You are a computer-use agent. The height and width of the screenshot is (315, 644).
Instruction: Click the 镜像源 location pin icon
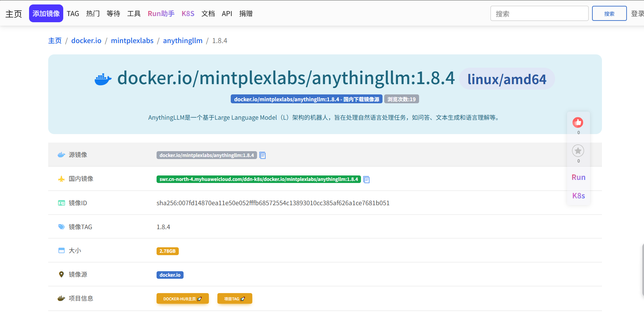[62, 274]
